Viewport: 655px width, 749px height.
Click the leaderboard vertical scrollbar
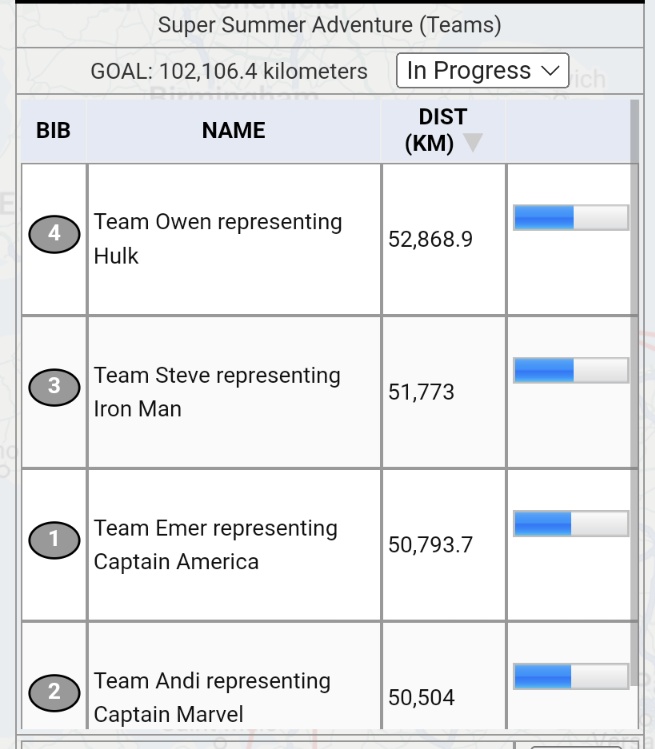tap(634, 400)
